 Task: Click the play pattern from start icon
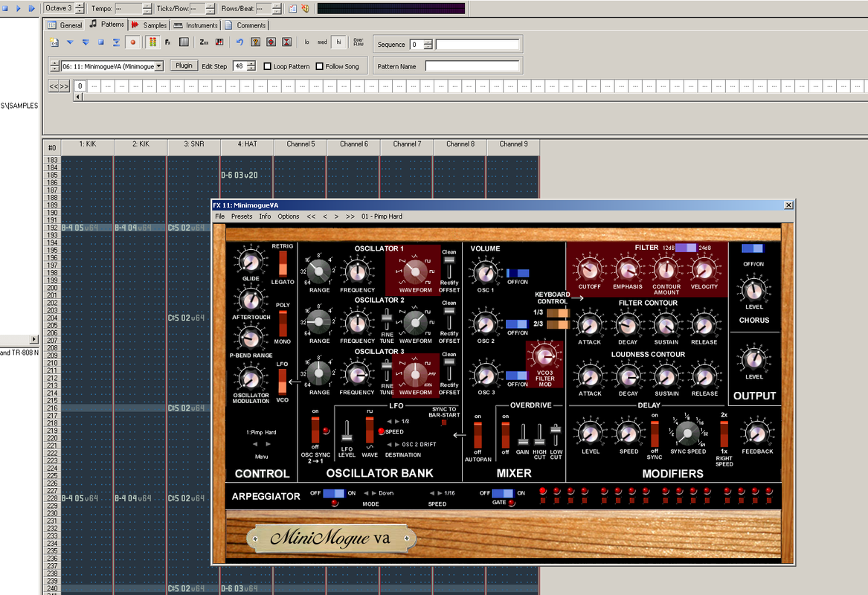pos(86,42)
